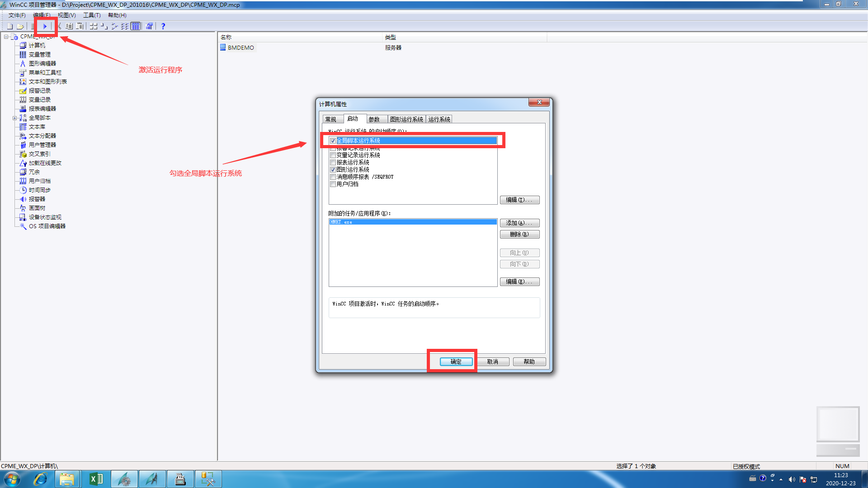Image resolution: width=868 pixels, height=488 pixels.
Task: Open the WinCC Explorer icon in the taskbar
Action: [124, 479]
